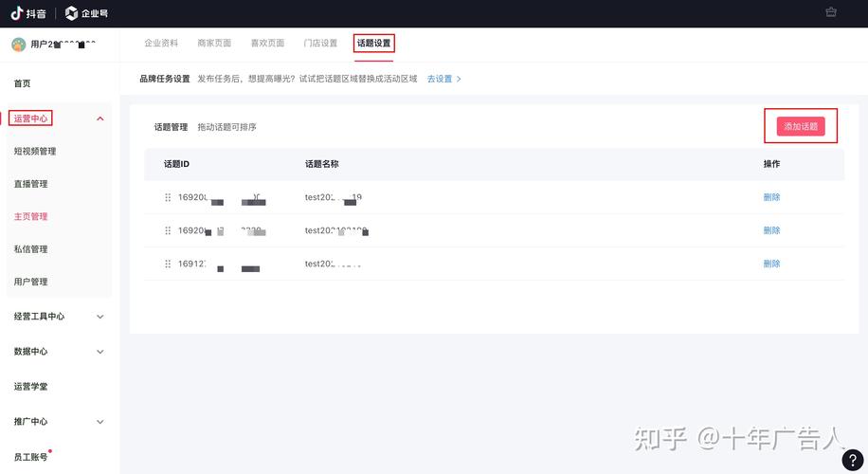Click drag handle of 16912 topic row
Screen dimensions: 868x474
pos(168,264)
